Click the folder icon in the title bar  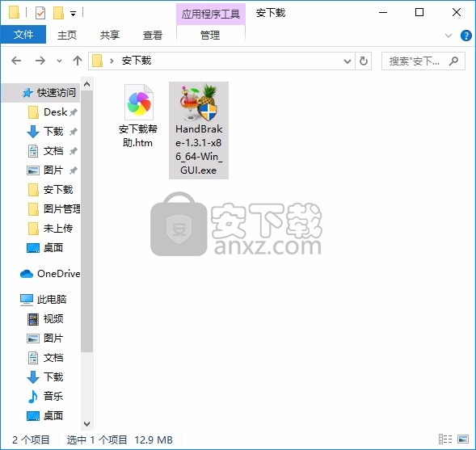tap(14, 12)
